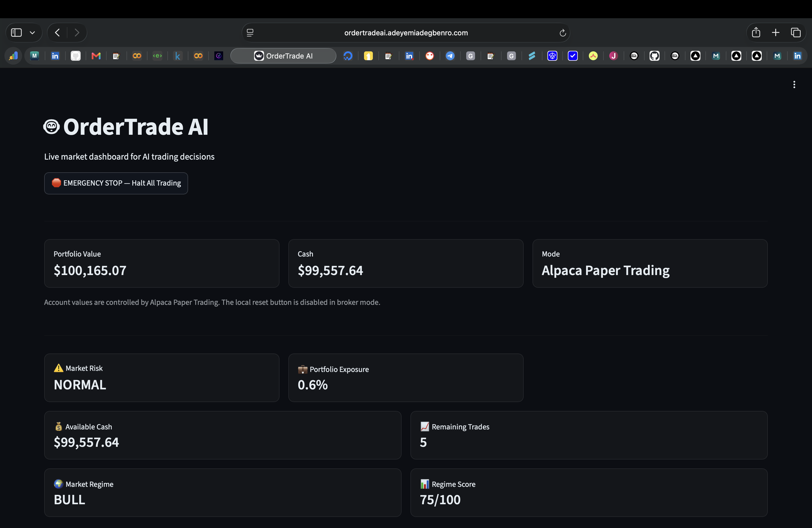Open the green <e> tab
812x528 pixels.
pos(157,56)
